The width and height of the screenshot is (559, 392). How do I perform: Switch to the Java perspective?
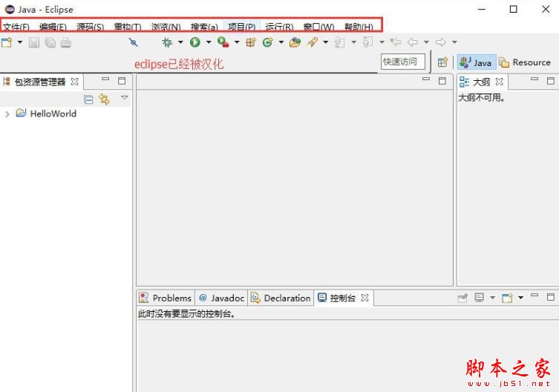(x=476, y=62)
